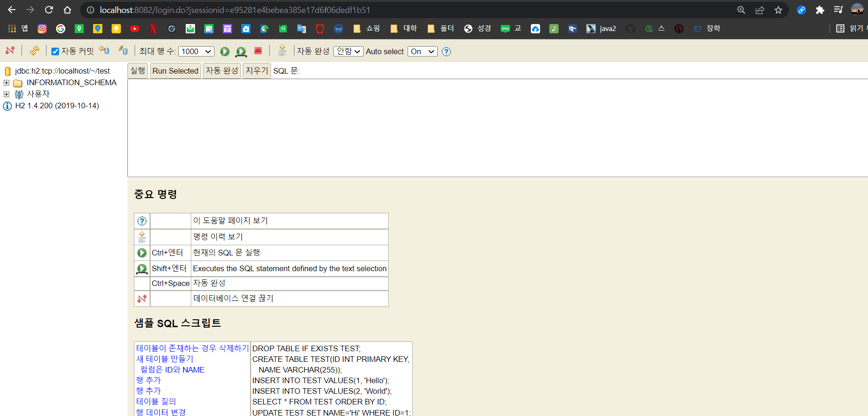
Task: Open the 쇼핑 bookmark folder
Action: [366, 29]
